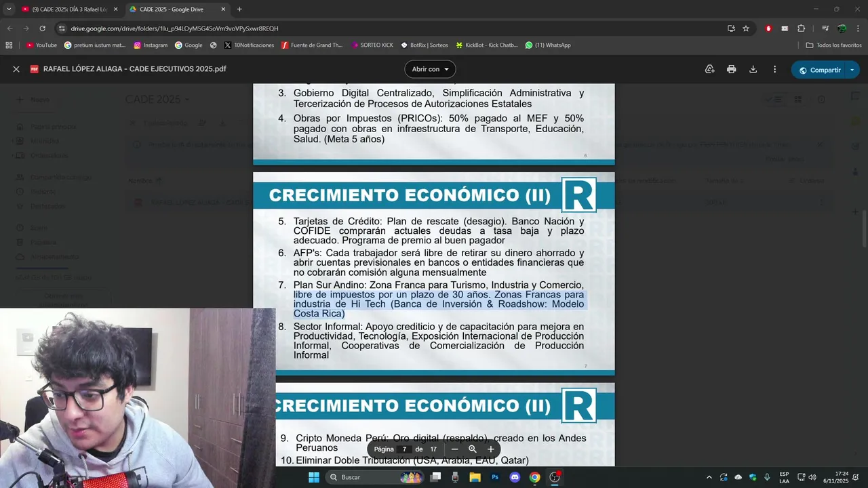Print the PDF document
Image resolution: width=868 pixels, height=488 pixels.
(x=731, y=69)
